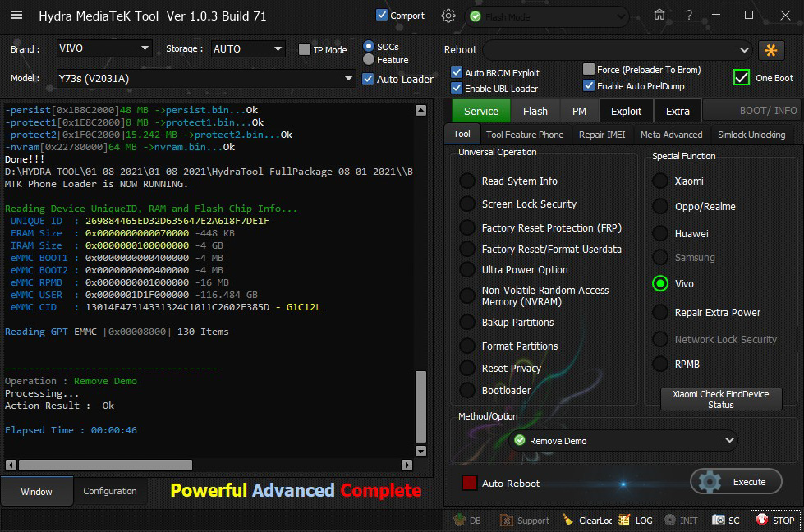Toggle the Comport checkbox

[382, 16]
